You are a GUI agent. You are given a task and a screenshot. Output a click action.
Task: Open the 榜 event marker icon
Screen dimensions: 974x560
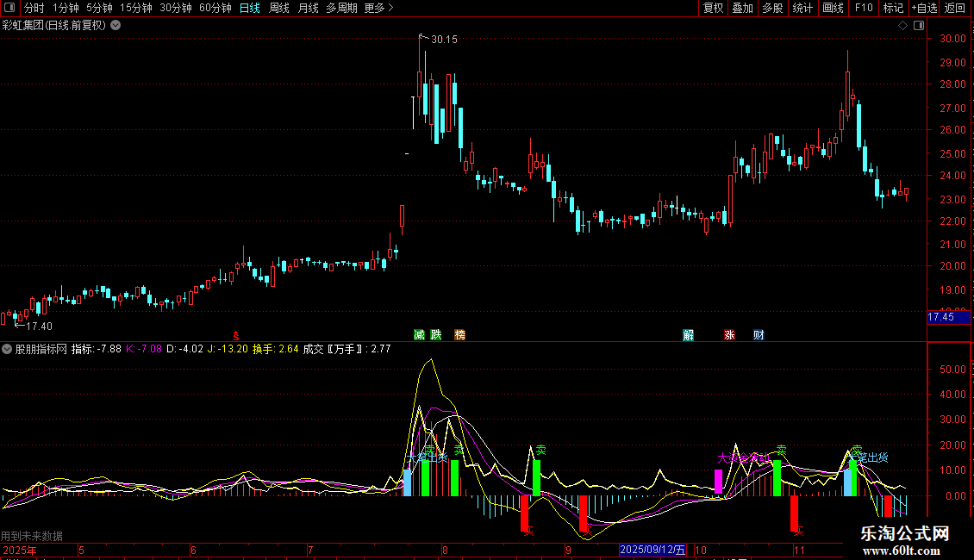tap(459, 335)
